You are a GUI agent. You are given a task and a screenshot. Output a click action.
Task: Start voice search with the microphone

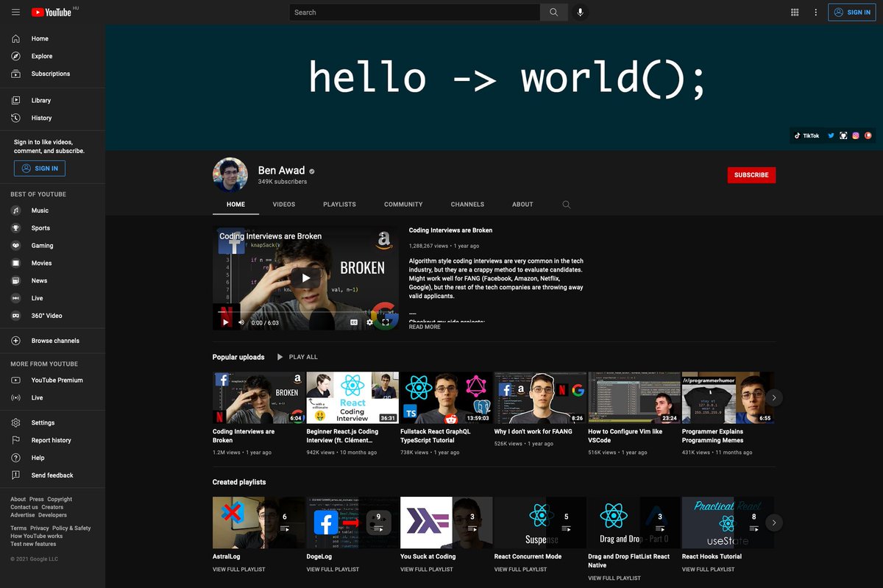coord(581,12)
